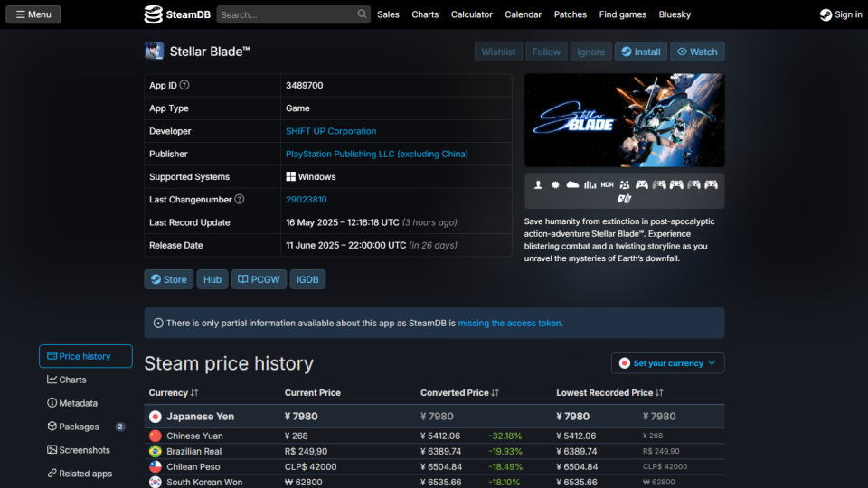Click the Steam Cloud icon
This screenshot has height=488, width=868.
click(x=572, y=184)
